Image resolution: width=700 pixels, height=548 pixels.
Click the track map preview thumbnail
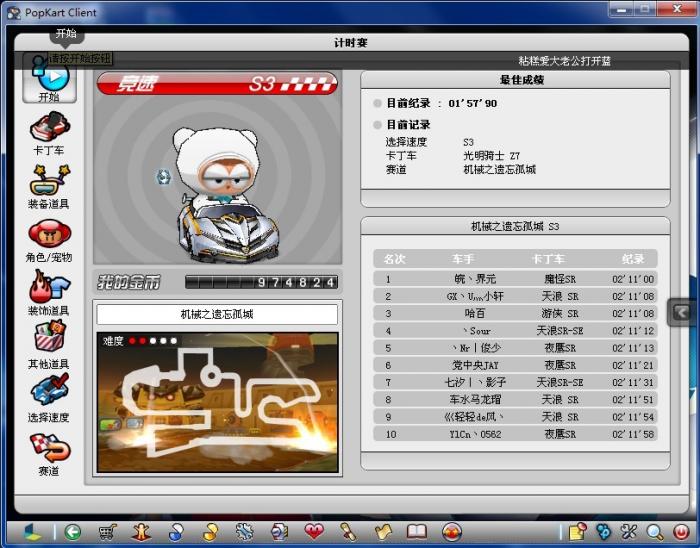click(217, 402)
